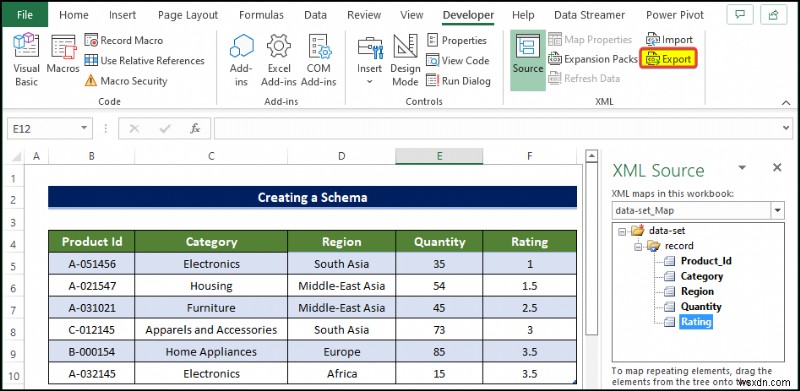The image size is (800, 391).
Task: Click the formula bar Cancel button
Action: (134, 129)
